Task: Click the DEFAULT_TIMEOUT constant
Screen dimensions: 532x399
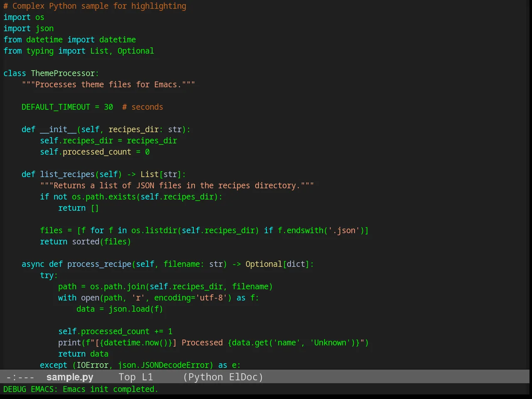Action: click(x=56, y=107)
